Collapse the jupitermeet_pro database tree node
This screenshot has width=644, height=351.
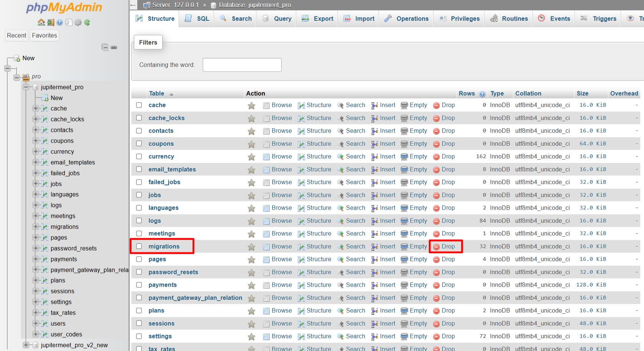click(x=26, y=87)
